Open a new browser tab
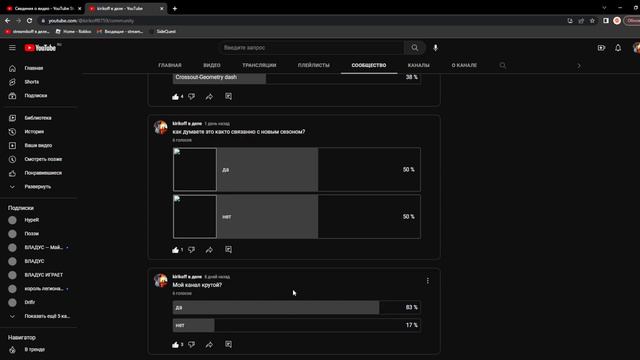Screen dimensions: 640x360 175,8
